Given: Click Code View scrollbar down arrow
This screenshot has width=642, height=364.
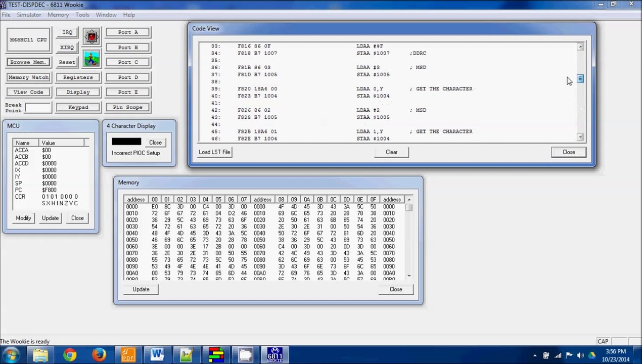Looking at the screenshot, I should click(580, 137).
